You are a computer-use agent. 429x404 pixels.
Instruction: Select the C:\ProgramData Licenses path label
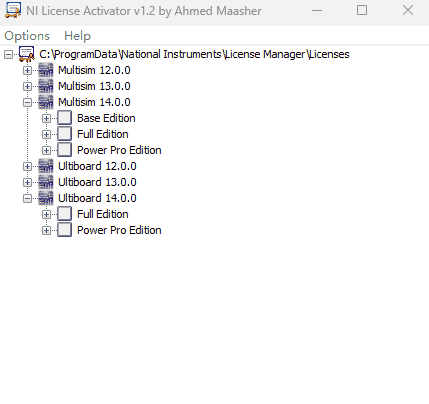(194, 54)
